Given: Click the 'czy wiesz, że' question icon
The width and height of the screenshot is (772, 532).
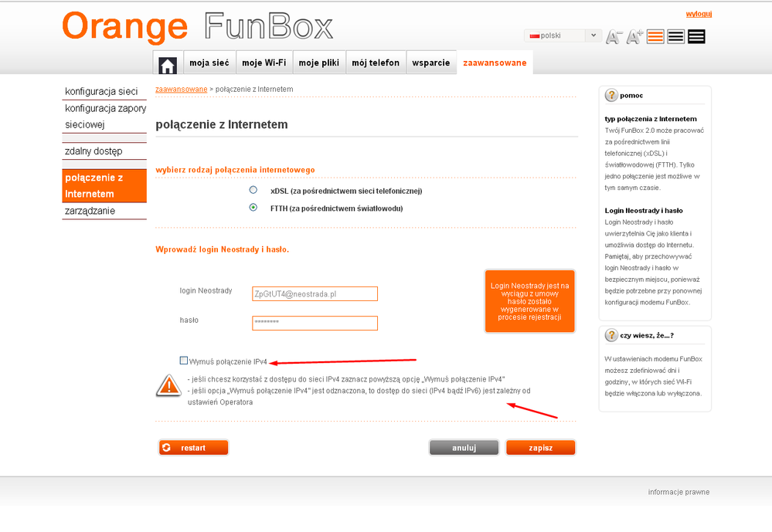Looking at the screenshot, I should (611, 335).
